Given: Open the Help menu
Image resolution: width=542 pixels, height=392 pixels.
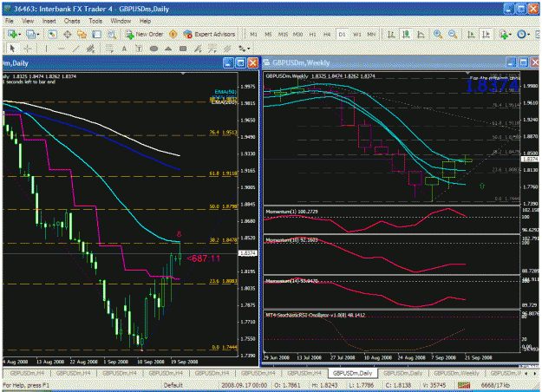Looking at the screenshot, I should 145,21.
